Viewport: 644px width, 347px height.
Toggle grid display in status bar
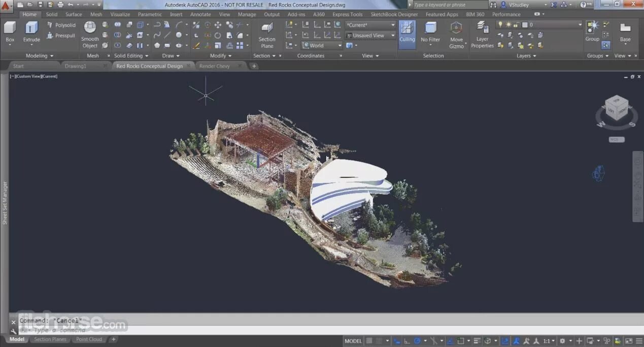pyautogui.click(x=369, y=341)
